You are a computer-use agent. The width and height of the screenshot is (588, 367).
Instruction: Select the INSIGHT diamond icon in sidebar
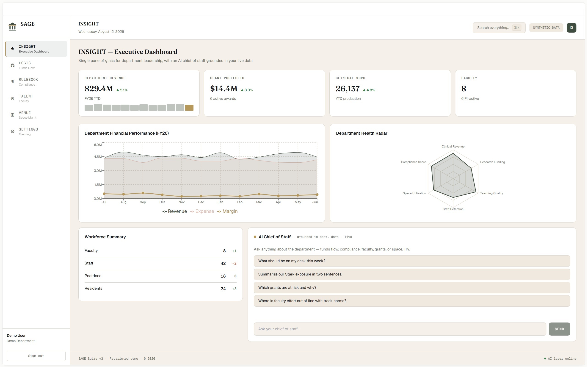(13, 49)
